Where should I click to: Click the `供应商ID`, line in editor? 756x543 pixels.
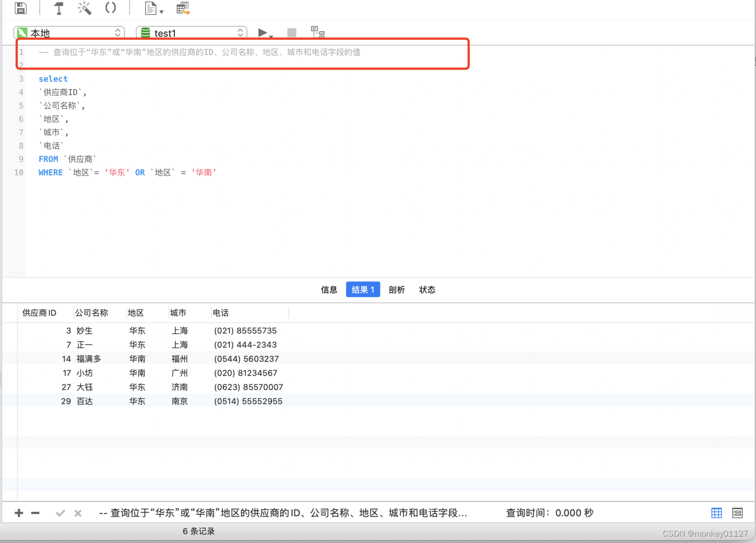click(x=63, y=92)
